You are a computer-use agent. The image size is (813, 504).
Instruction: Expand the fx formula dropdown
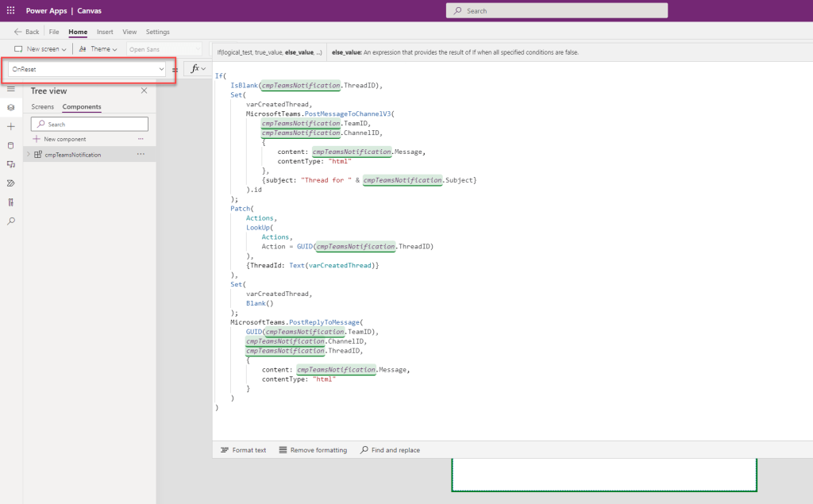click(x=197, y=69)
